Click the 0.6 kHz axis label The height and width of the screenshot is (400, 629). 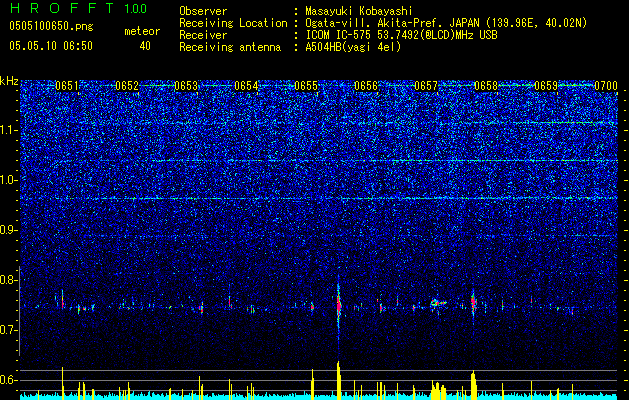7,380
